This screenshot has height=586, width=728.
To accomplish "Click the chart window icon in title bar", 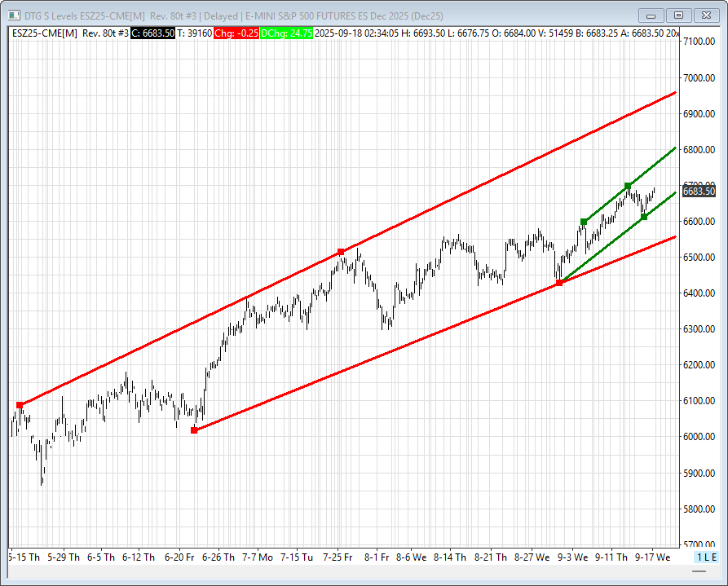I will (14, 15).
